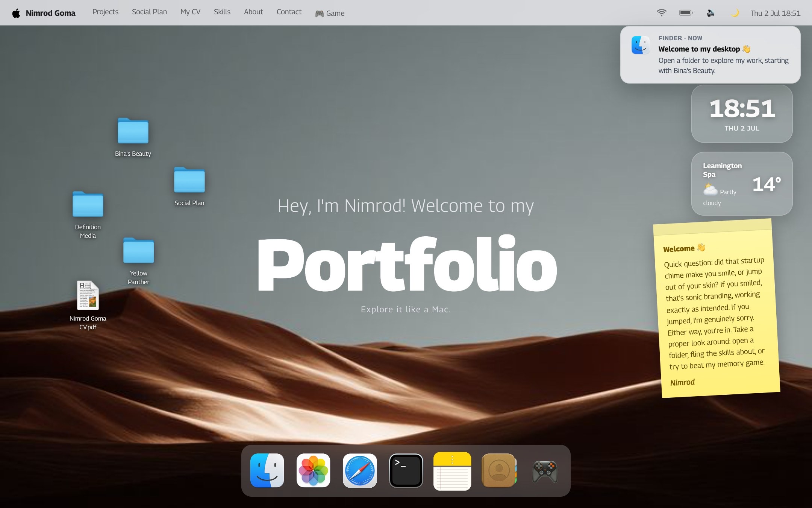Open the Projects menu
The width and height of the screenshot is (812, 508).
coord(105,12)
